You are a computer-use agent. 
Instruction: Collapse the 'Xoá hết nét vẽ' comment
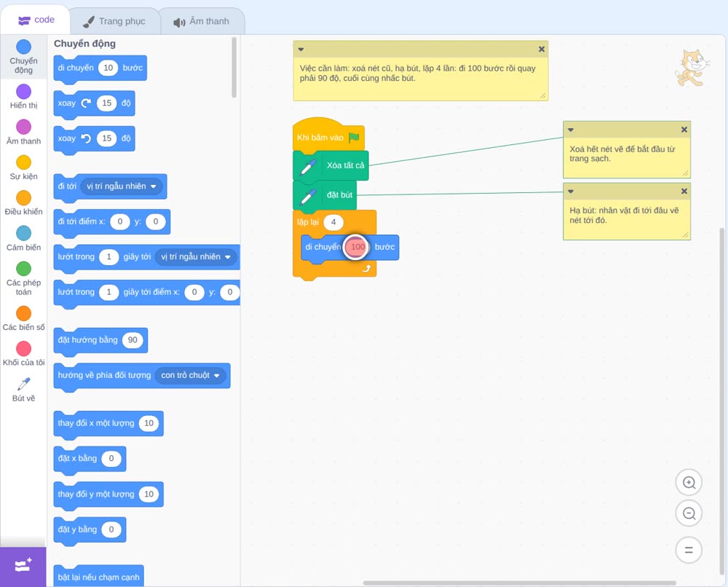pos(571,130)
